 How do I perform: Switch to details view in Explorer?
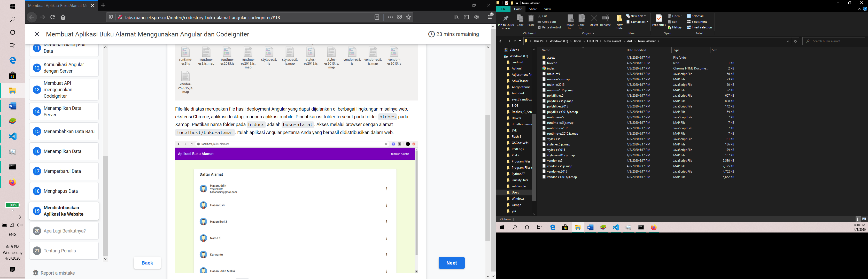(x=858, y=219)
